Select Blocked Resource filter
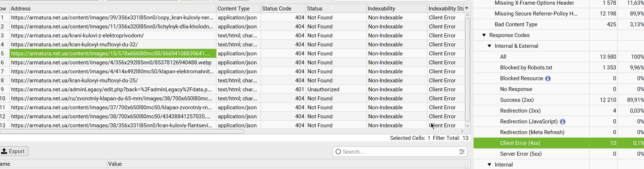Image resolution: width=644 pixels, height=169 pixels. [x=521, y=78]
